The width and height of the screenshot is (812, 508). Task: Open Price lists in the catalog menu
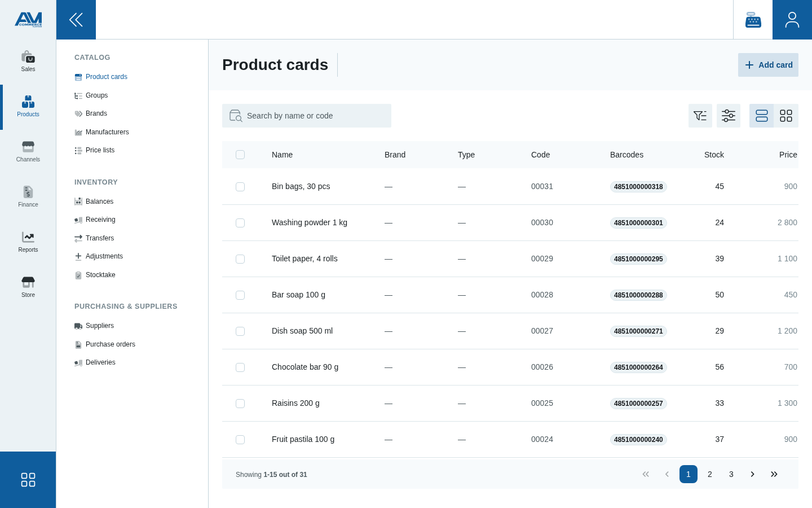[x=95, y=150]
